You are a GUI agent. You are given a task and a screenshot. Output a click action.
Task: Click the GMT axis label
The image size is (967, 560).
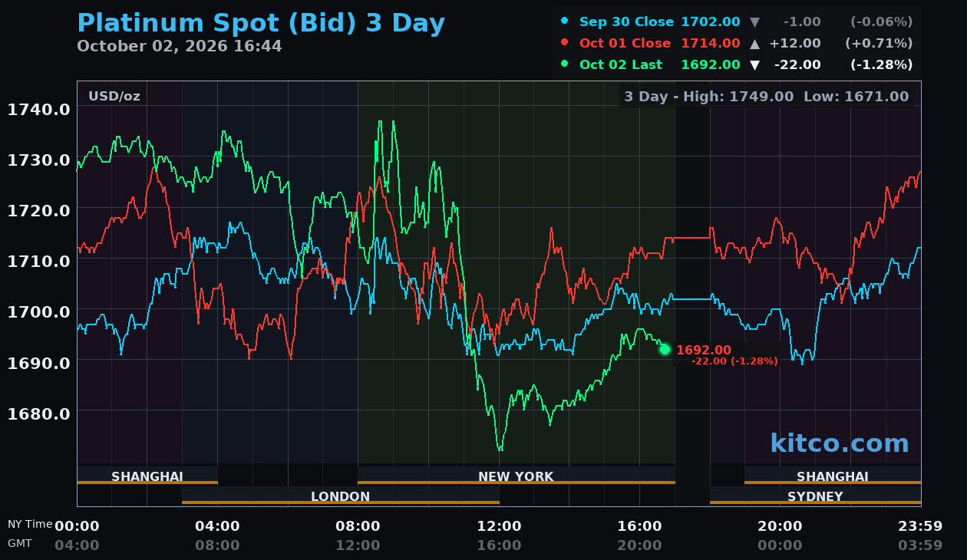20,543
